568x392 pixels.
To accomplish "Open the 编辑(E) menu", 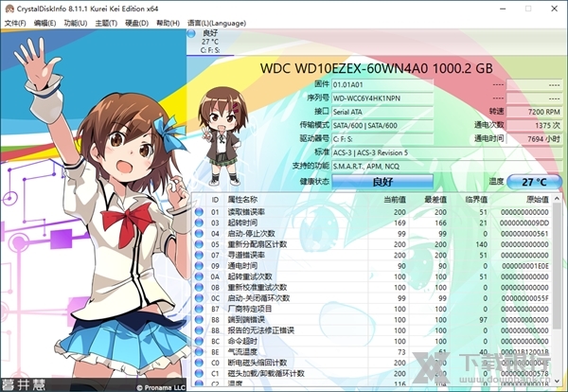I will coord(44,23).
